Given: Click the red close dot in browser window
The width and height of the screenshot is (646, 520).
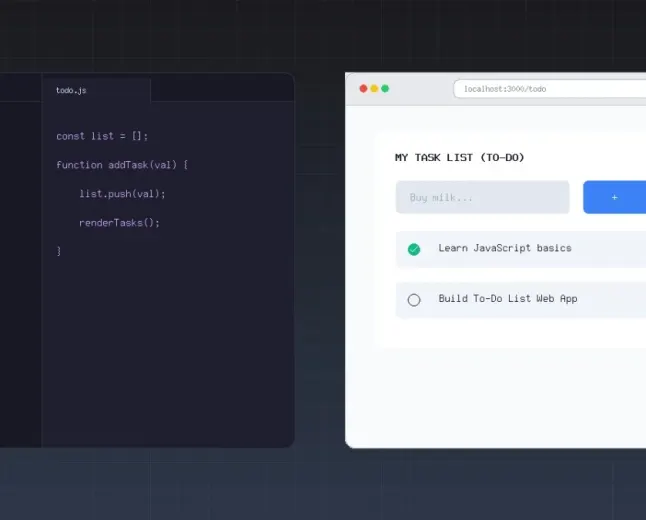Looking at the screenshot, I should [x=363, y=89].
